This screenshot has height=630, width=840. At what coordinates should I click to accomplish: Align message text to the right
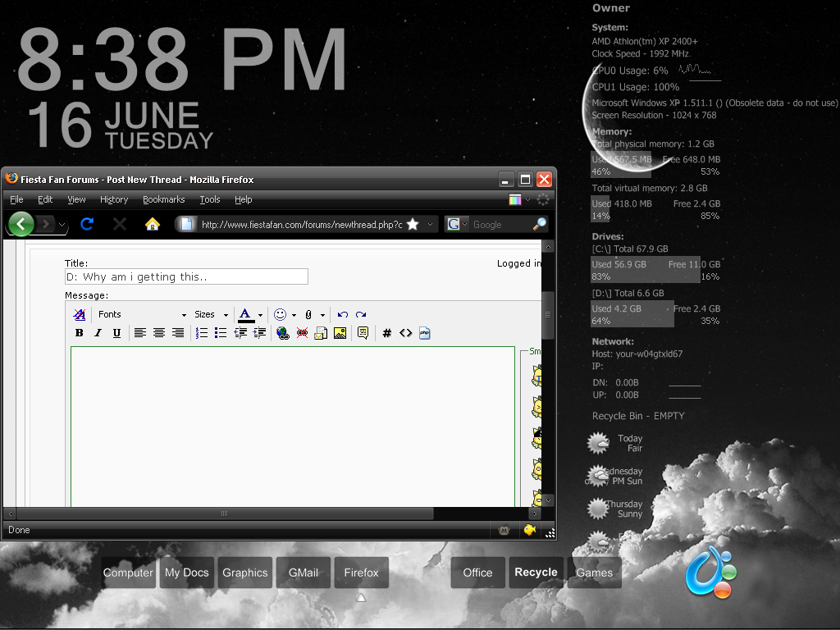click(x=178, y=333)
